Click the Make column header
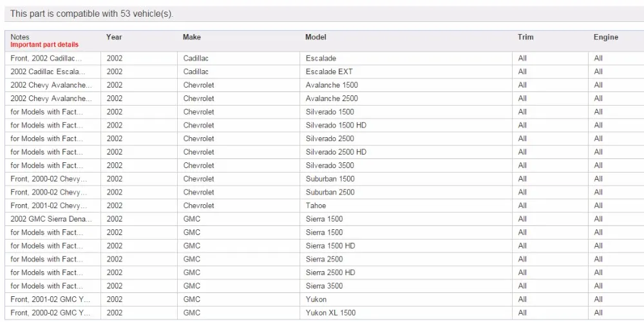644x322 pixels. (x=192, y=37)
